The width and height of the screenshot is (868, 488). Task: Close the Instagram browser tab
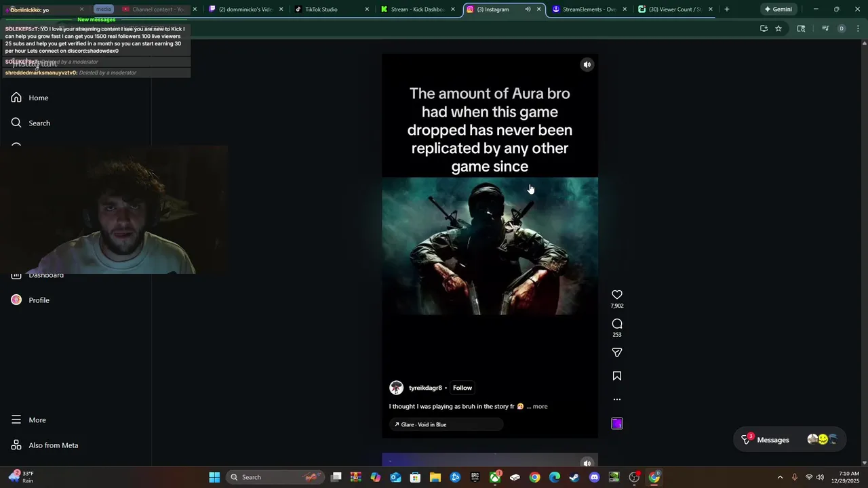pos(539,9)
